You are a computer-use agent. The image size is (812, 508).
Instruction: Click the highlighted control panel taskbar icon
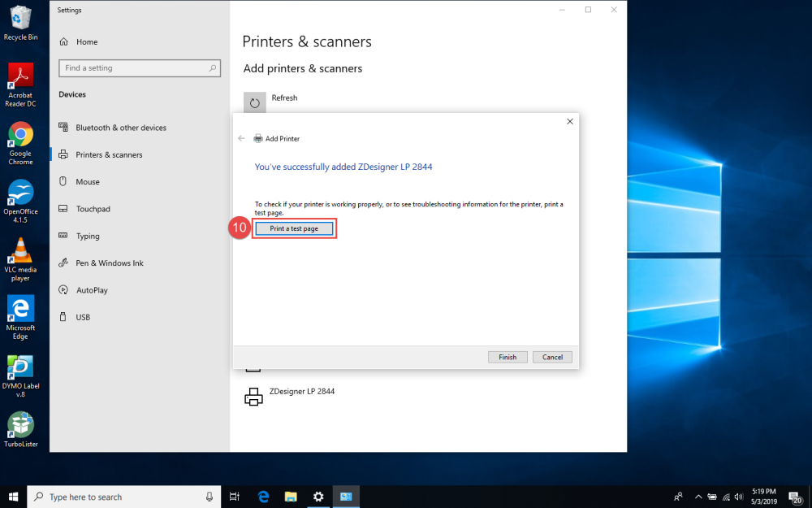(346, 497)
